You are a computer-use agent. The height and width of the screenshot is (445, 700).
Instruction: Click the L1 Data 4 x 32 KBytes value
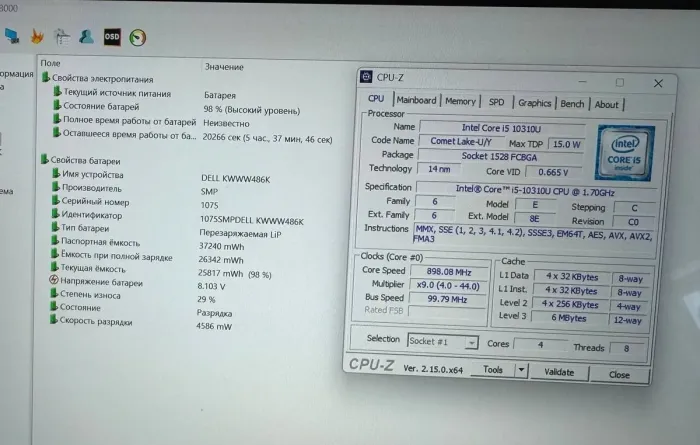(572, 277)
